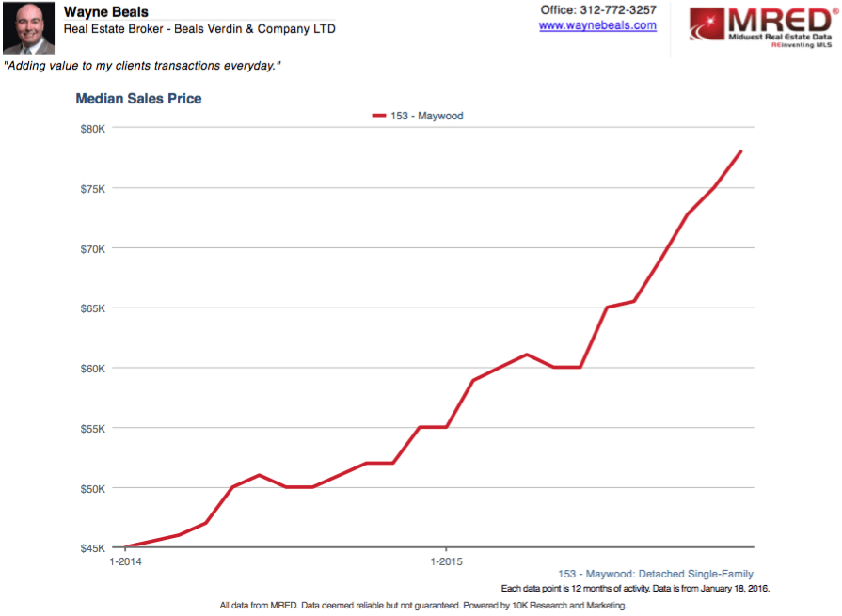Click the 'All data from MRED' disclaimer text
This screenshot has height=616, width=842.
pyautogui.click(x=422, y=606)
